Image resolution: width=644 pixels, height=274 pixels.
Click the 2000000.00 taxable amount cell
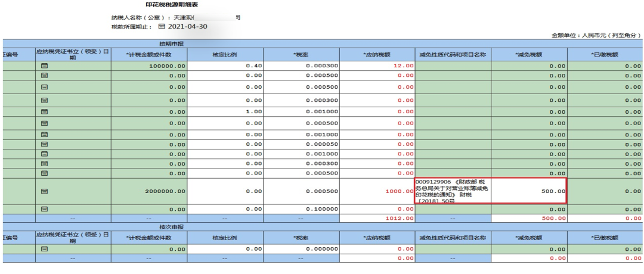[149, 191]
